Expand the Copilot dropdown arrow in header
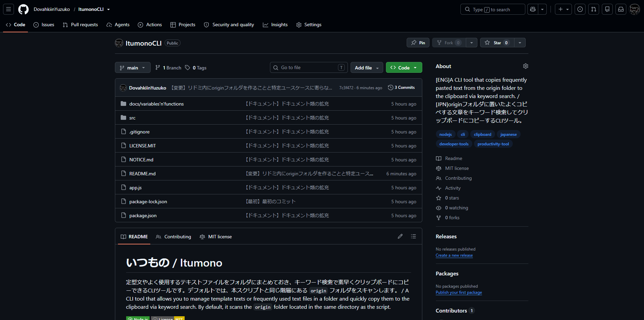Image resolution: width=644 pixels, height=320 pixels. point(542,9)
